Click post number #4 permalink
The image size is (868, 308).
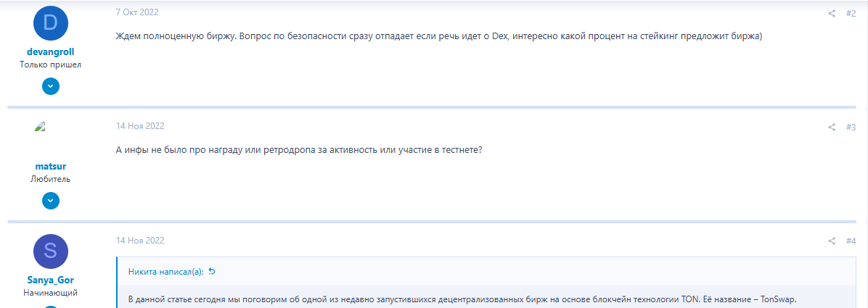[851, 241]
